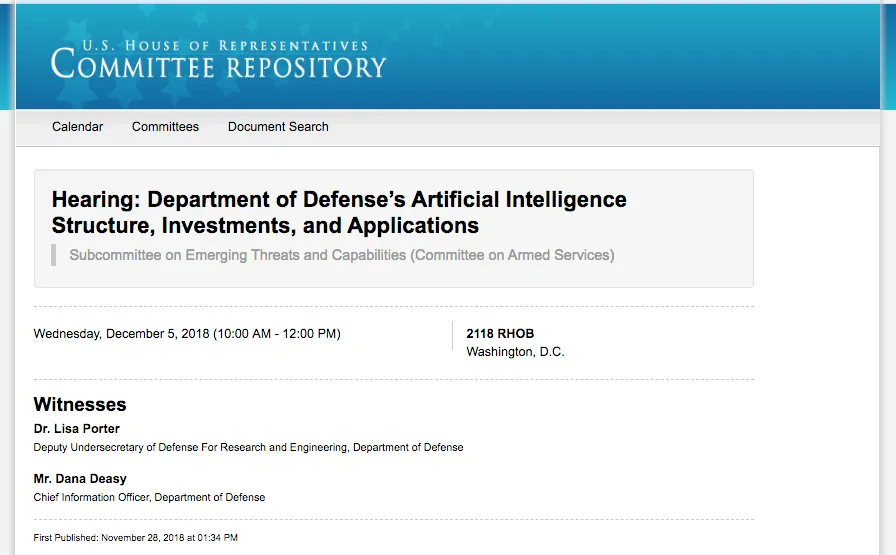Select witness name Dr. Lisa Porter
The width and height of the screenshot is (896, 555).
[x=77, y=429]
